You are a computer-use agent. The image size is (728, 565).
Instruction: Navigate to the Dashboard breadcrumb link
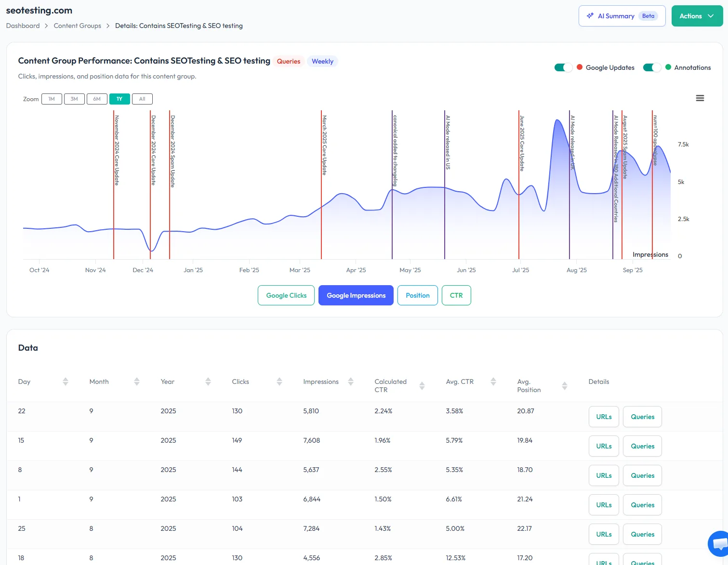point(23,26)
